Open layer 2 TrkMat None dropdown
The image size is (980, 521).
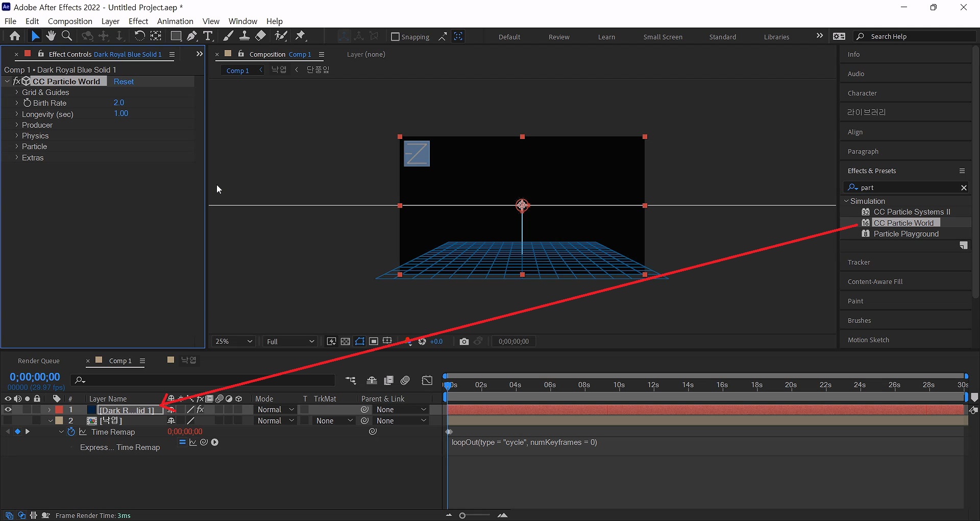334,421
